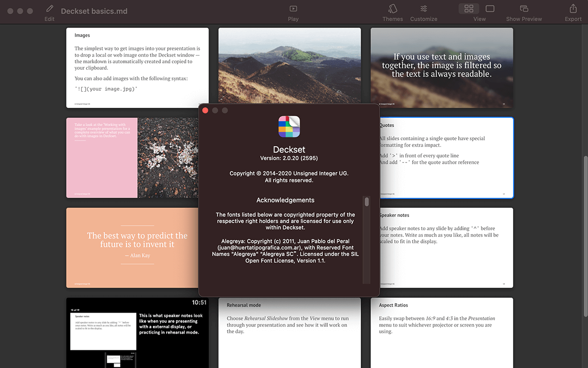
Task: Open the Themes picker
Action: point(392,9)
